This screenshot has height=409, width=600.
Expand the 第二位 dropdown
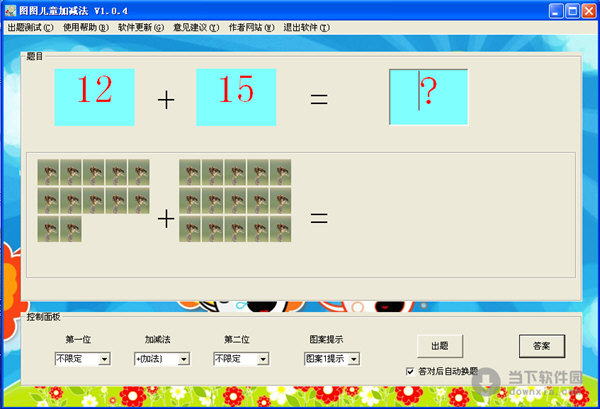[x=263, y=358]
